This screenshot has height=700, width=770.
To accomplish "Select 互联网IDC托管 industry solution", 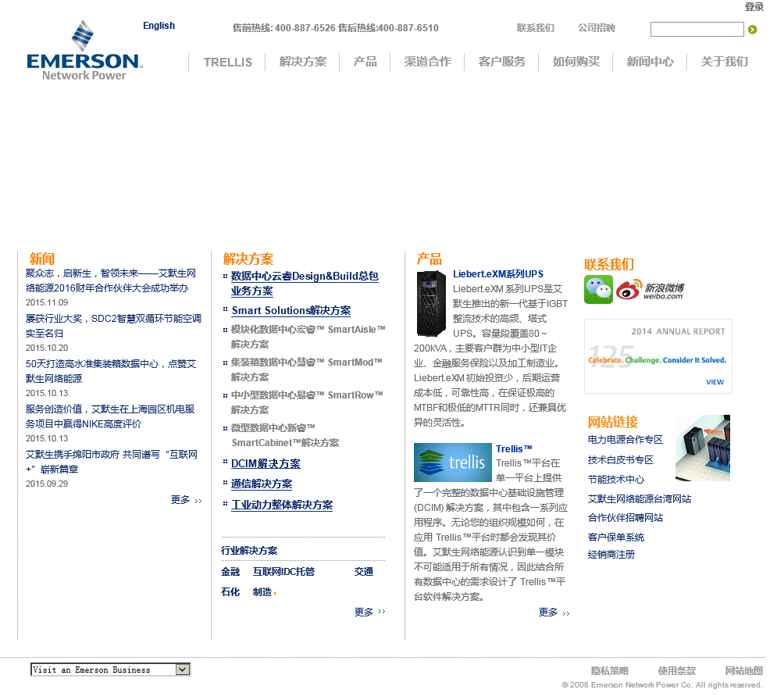I will [x=283, y=571].
